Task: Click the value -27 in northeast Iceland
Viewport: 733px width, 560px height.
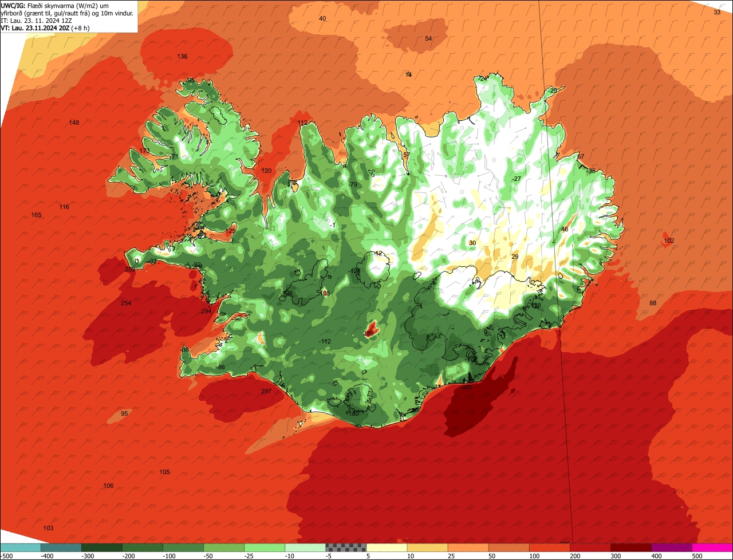Action: tap(517, 179)
